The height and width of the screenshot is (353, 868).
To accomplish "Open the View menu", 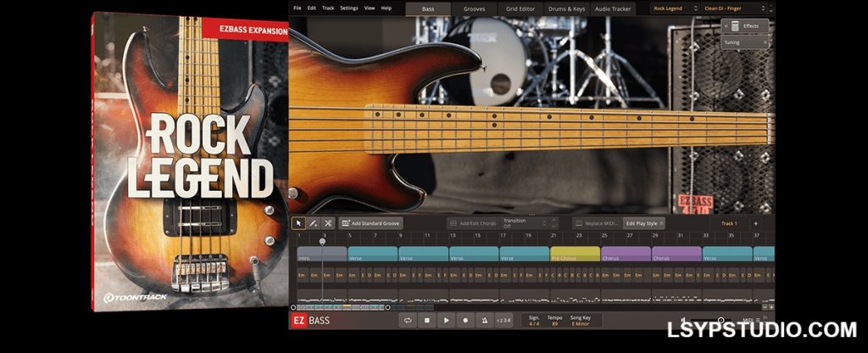I will 370,8.
